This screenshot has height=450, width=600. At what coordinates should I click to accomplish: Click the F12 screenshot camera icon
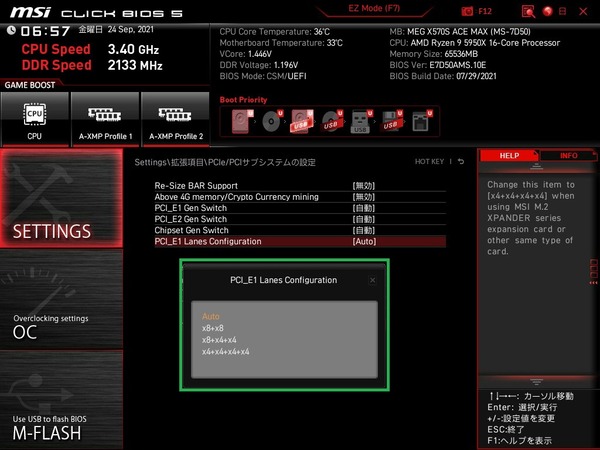[x=467, y=11]
